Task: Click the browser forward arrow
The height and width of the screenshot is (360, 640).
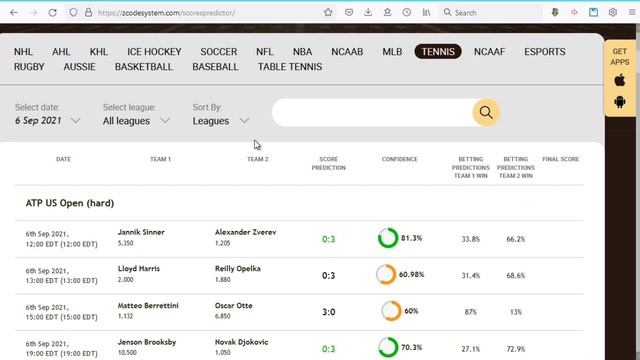Action: [33, 13]
